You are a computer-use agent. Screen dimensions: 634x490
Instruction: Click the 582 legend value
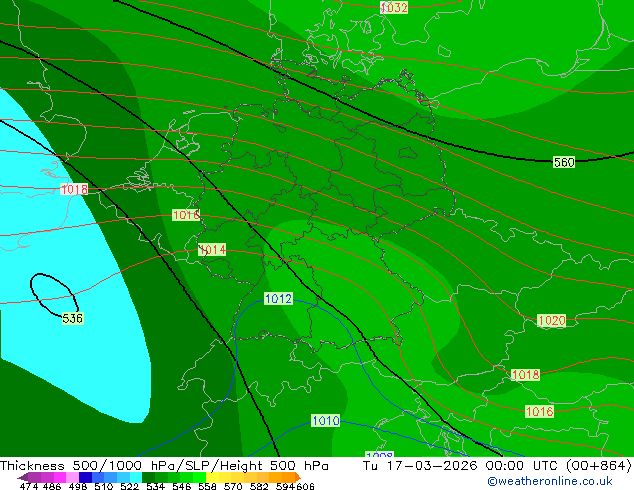coord(259,486)
